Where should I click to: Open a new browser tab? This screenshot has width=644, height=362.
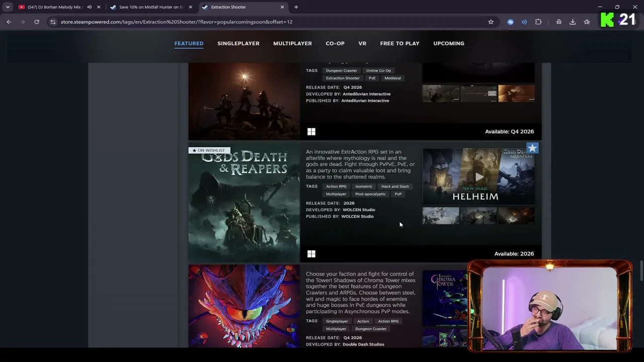(x=296, y=7)
